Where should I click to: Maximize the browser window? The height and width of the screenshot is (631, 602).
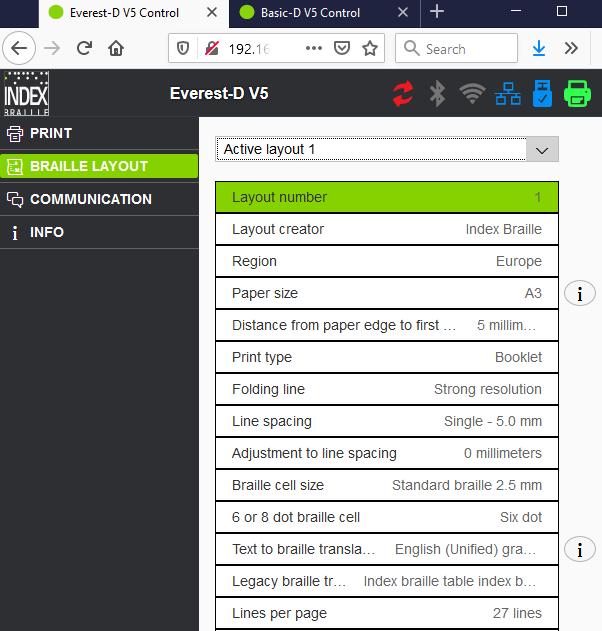562,11
